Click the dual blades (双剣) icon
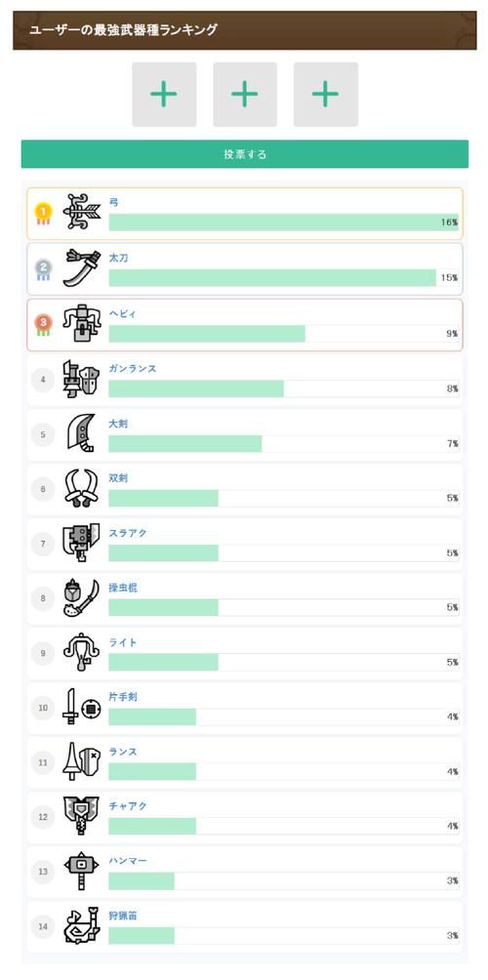488x980 pixels. [82, 488]
